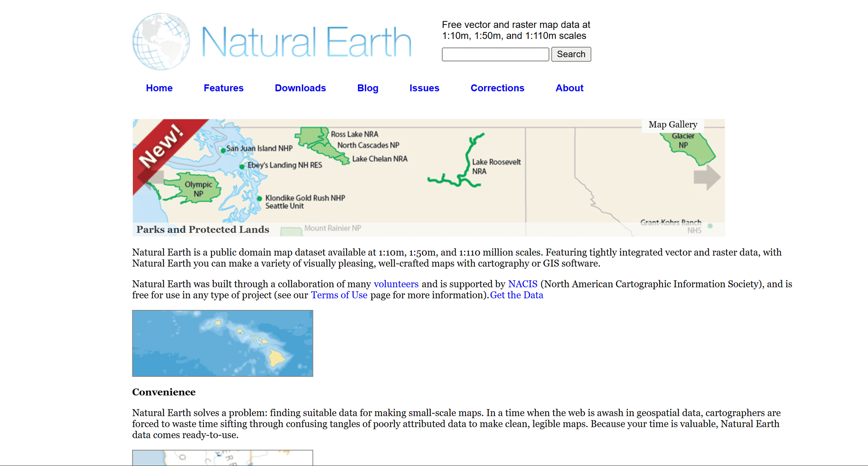Open the Home menu item
Image resolution: width=868 pixels, height=466 pixels.
[x=159, y=88]
